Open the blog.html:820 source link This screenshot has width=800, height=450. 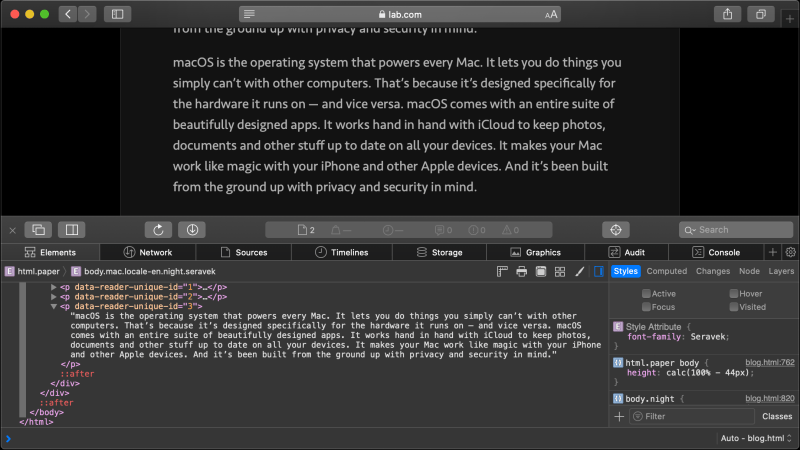[x=769, y=398]
